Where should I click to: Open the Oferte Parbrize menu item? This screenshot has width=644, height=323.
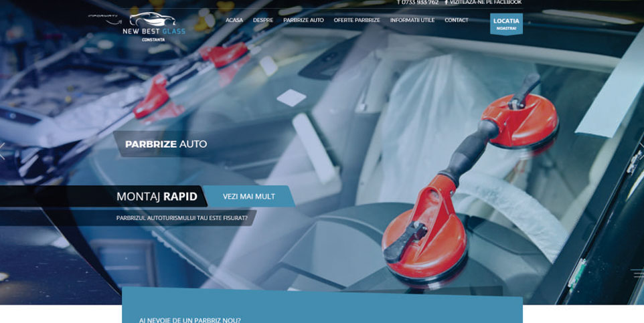pyautogui.click(x=357, y=20)
